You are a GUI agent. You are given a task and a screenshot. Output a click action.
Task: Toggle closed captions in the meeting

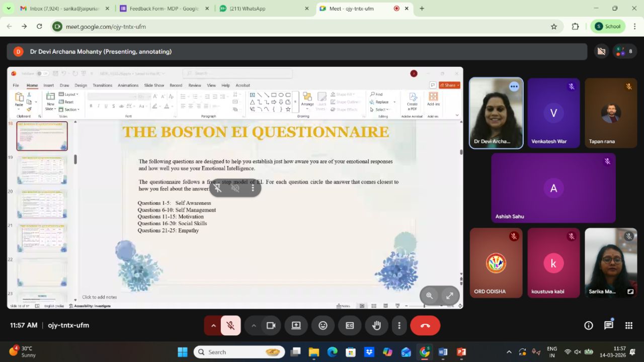[x=350, y=326]
